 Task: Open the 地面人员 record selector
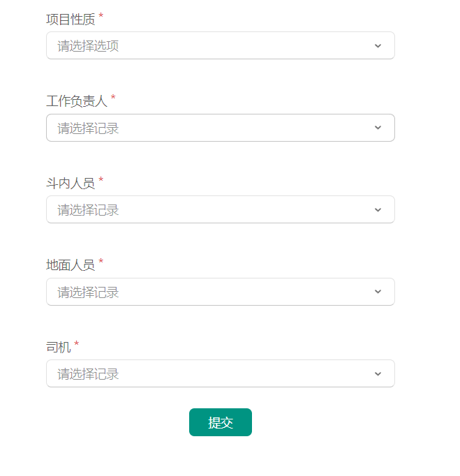[x=221, y=292]
